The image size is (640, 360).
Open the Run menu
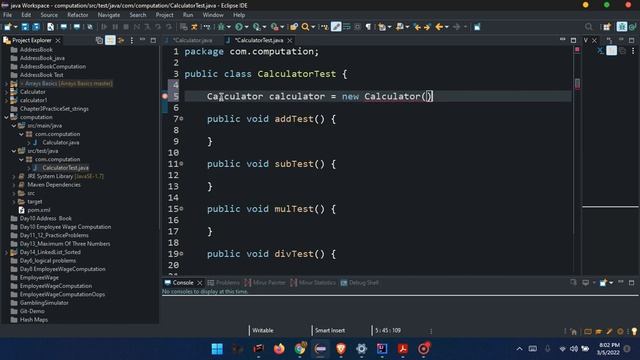[188, 15]
